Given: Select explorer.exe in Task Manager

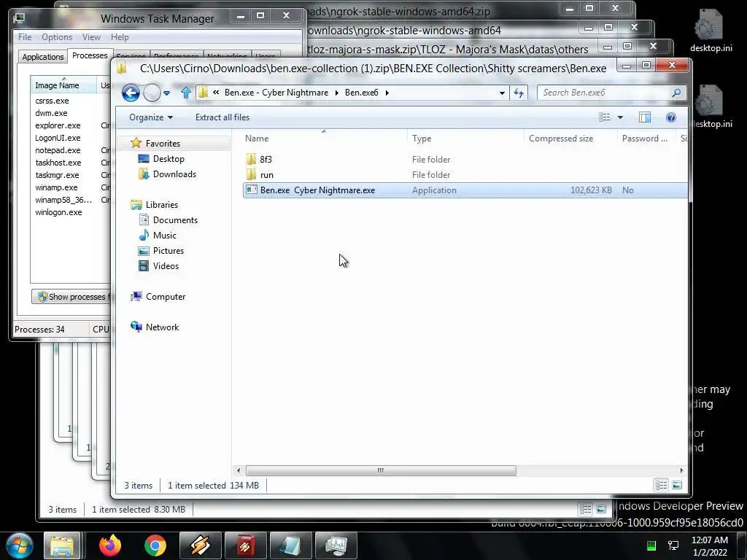Looking at the screenshot, I should tap(58, 125).
